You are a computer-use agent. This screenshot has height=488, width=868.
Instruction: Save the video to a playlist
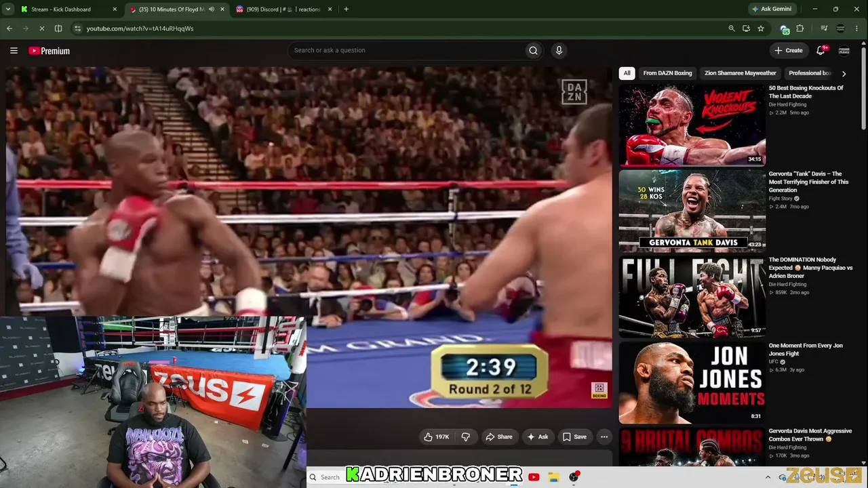point(575,437)
